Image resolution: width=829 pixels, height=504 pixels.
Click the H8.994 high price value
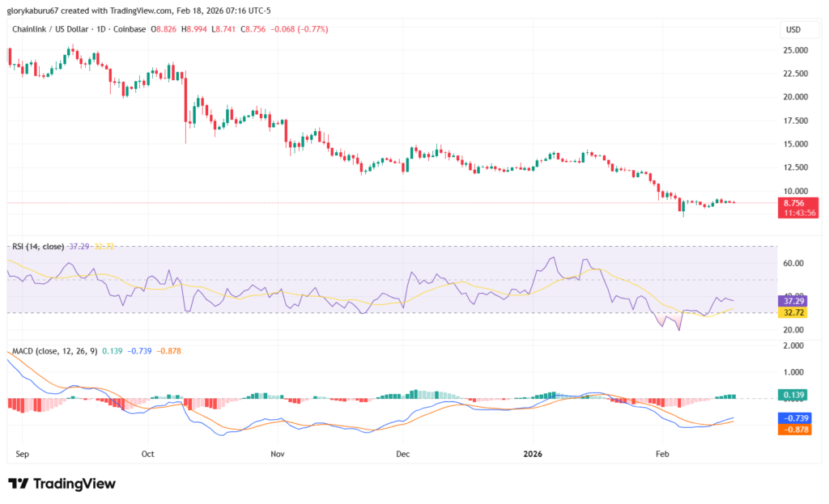click(x=194, y=30)
